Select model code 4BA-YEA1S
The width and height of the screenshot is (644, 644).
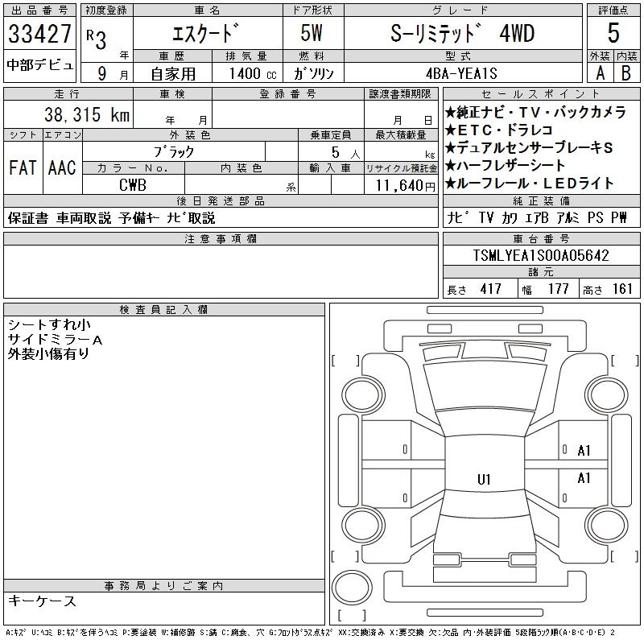[461, 73]
